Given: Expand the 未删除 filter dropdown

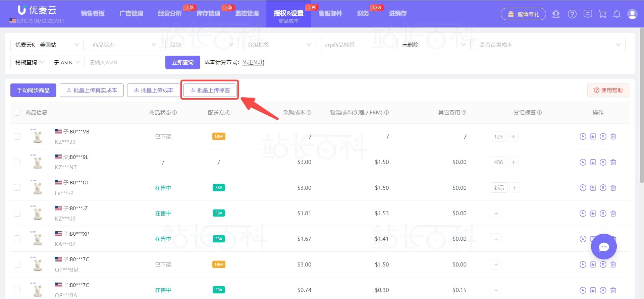Looking at the screenshot, I should [434, 45].
